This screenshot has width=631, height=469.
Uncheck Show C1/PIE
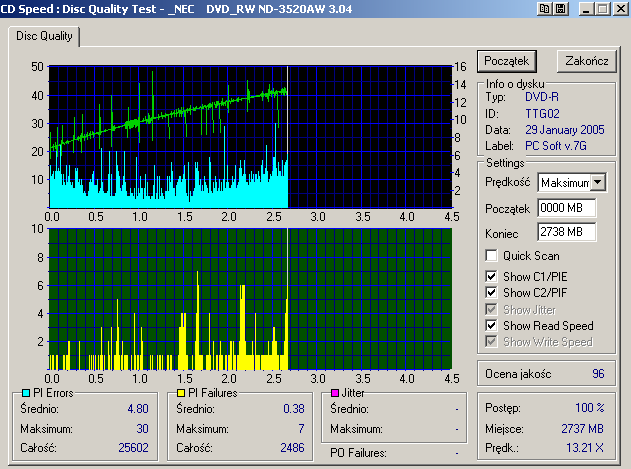point(491,277)
